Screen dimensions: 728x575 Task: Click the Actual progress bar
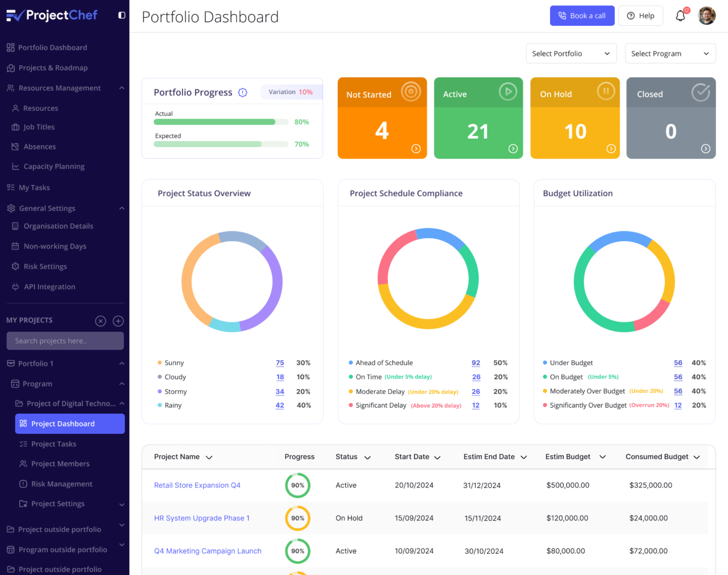coord(221,122)
